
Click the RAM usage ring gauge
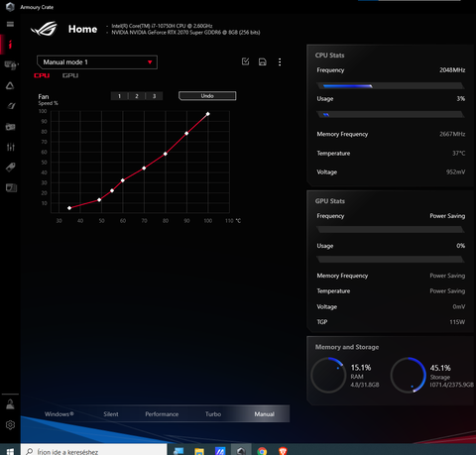(328, 375)
